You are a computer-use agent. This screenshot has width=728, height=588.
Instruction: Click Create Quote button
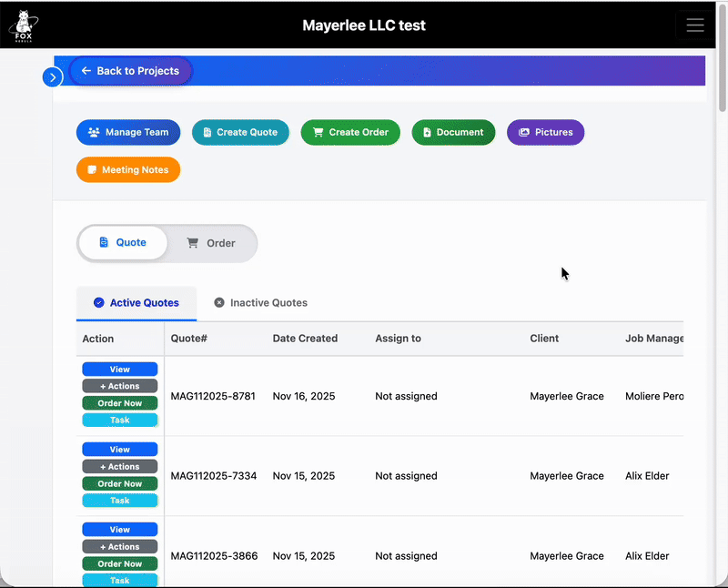coord(240,132)
